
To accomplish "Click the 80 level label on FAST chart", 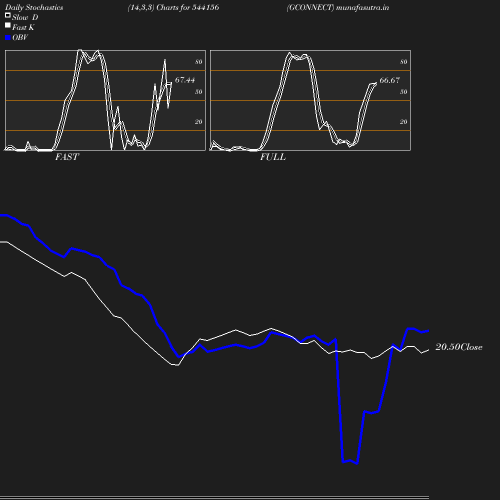I will (x=199, y=62).
